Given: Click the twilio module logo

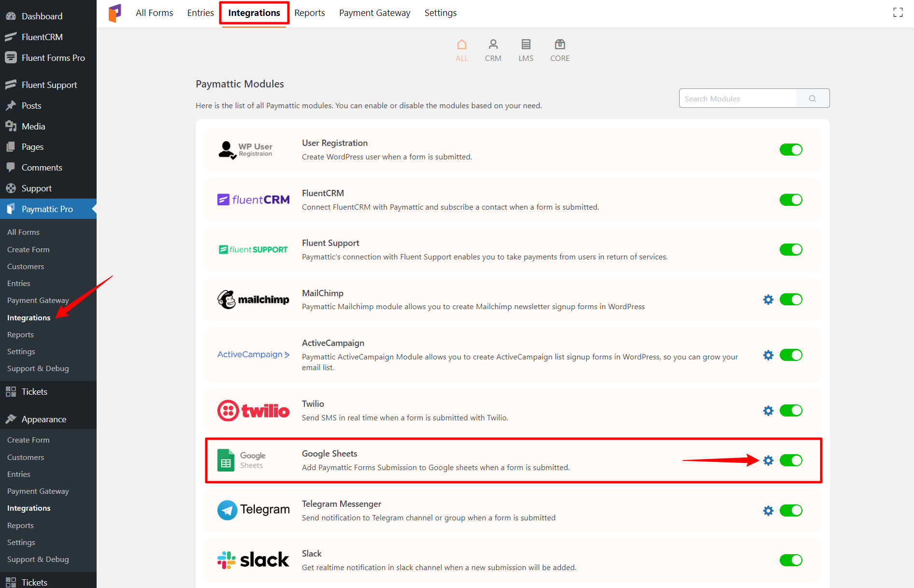Looking at the screenshot, I should pyautogui.click(x=253, y=411).
